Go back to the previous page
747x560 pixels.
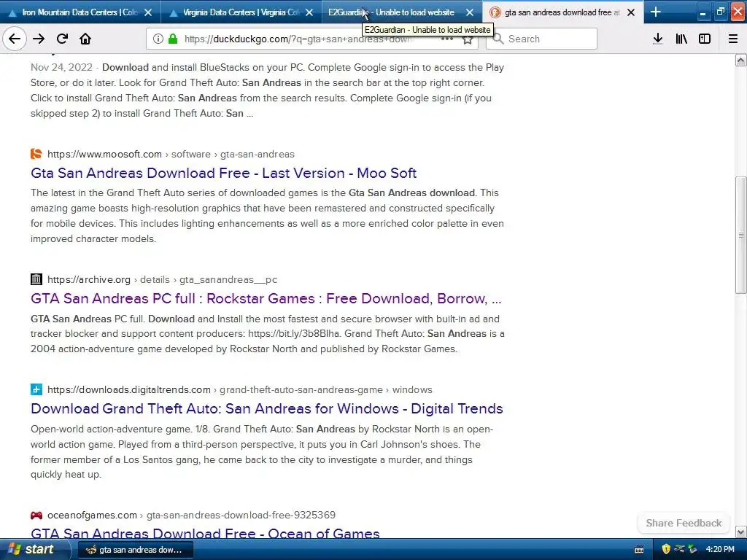[x=15, y=39]
